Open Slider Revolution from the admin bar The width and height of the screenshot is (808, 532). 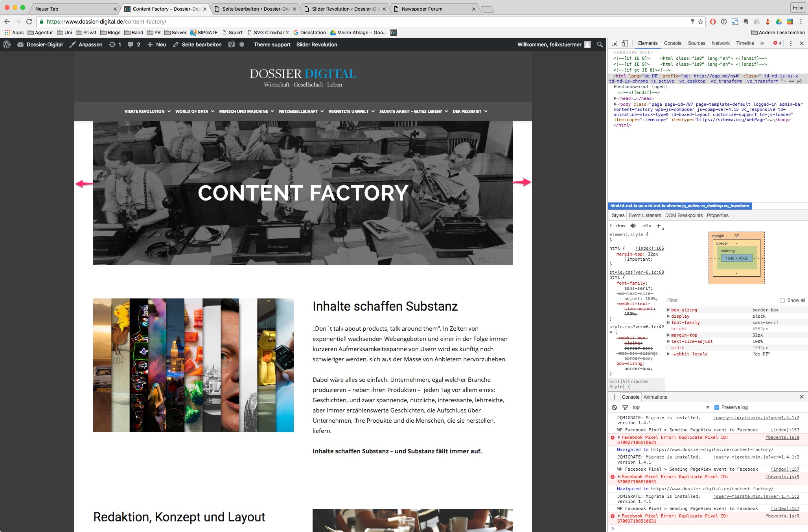click(x=317, y=44)
